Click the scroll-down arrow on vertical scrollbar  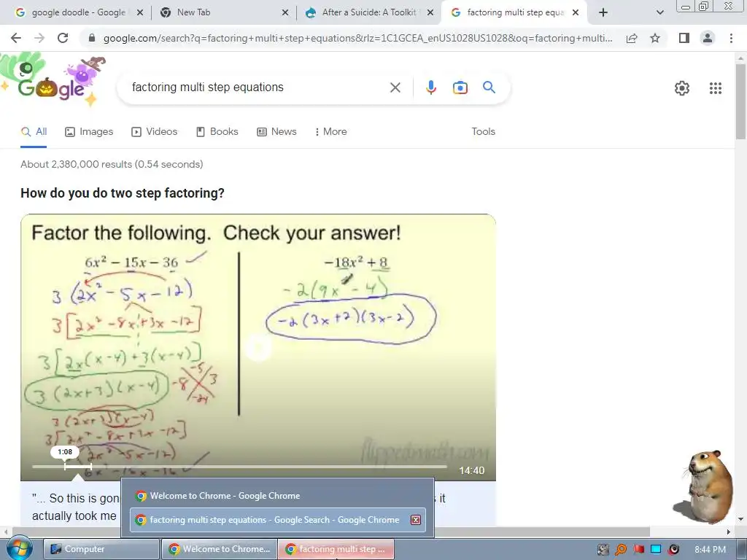point(740,519)
